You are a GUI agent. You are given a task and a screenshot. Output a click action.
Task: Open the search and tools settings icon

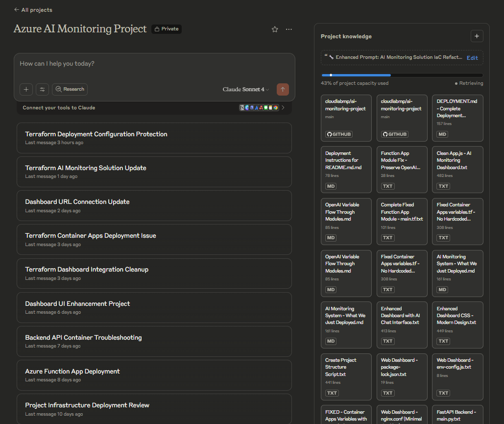(x=43, y=89)
